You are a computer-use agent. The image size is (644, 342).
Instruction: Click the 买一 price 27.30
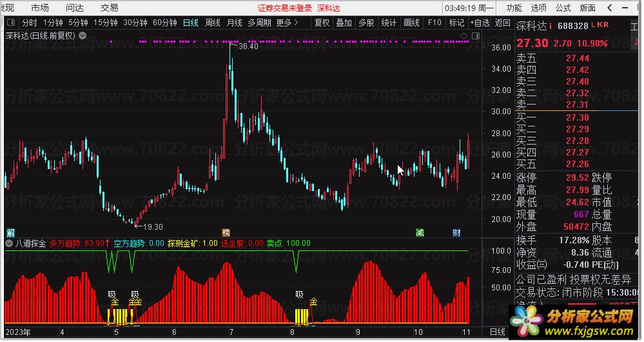coord(578,117)
